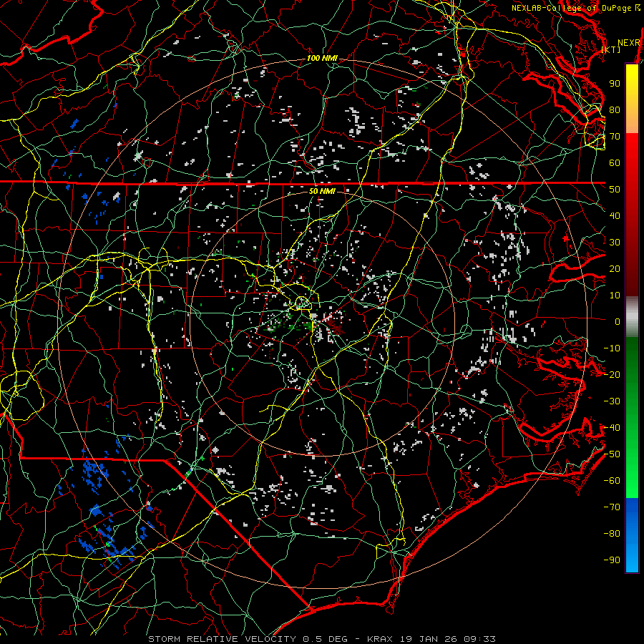Viewport: 644px width, 644px height.
Task: Click the -20 scale value
Action: pos(612,374)
